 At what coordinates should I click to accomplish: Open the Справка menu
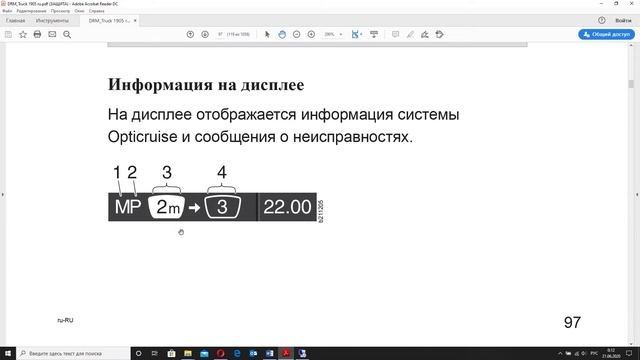97,11
